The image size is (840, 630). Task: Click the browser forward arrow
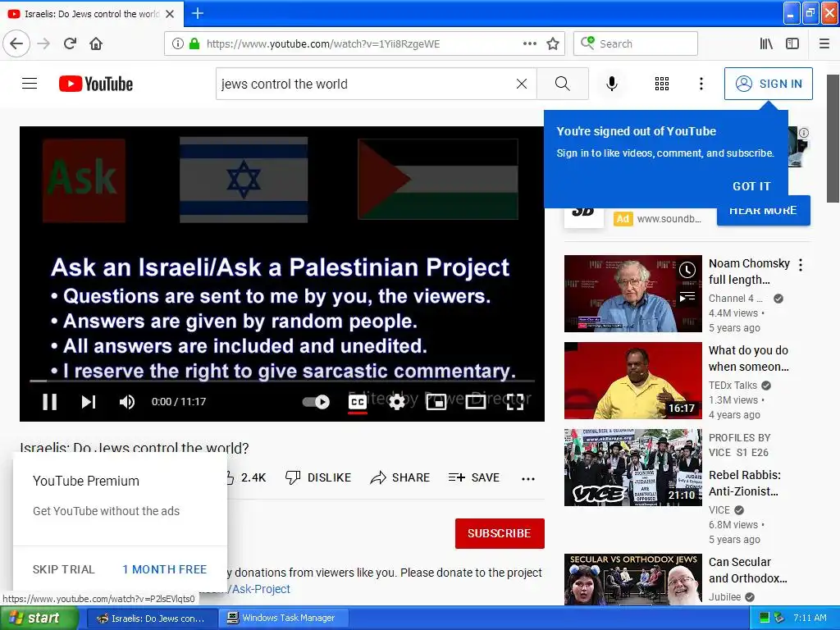(44, 44)
